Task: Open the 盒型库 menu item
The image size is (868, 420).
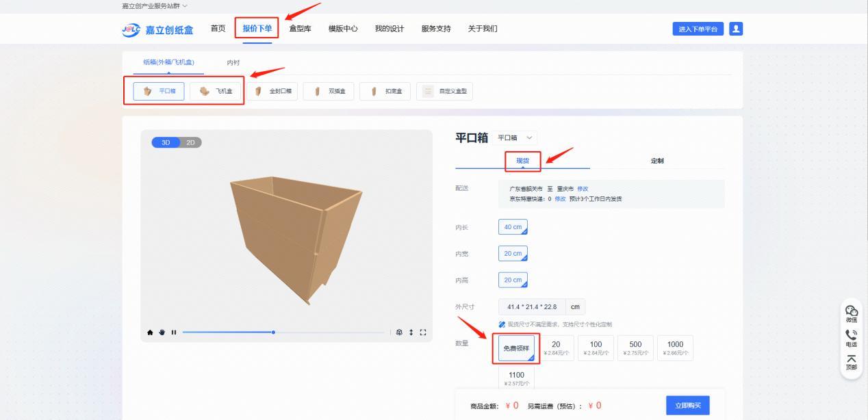Action: tap(300, 29)
